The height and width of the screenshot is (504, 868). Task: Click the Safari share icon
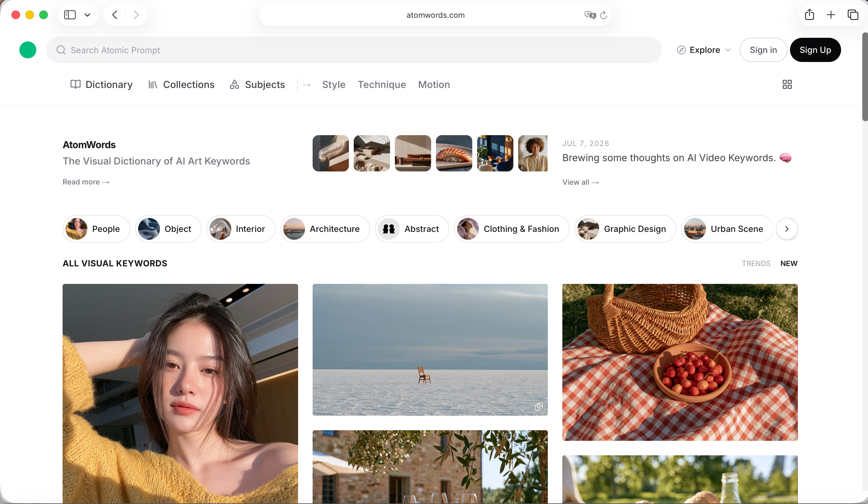[809, 15]
